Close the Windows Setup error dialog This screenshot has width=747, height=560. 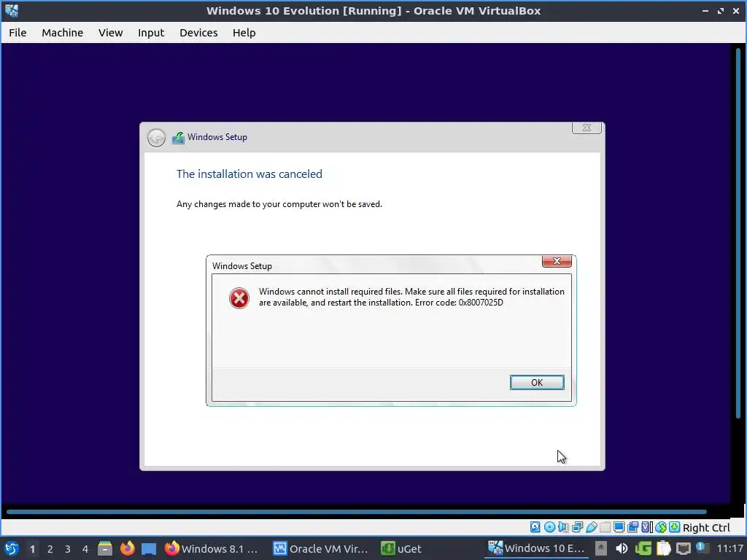(x=557, y=261)
